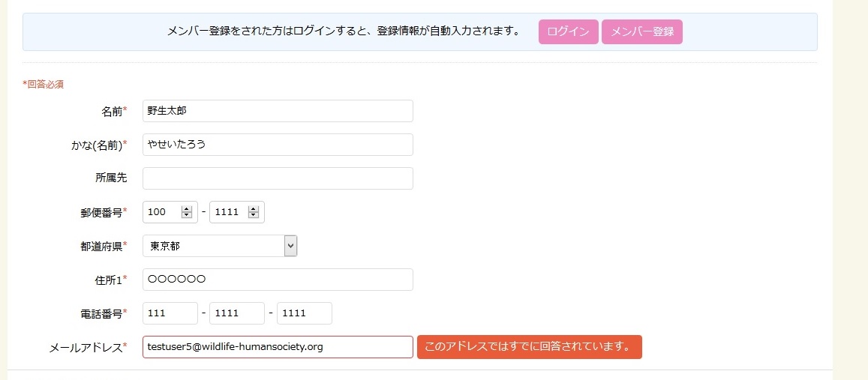Viewport: 868px width, 380px height.
Task: Click the empty 所属先 field
Action: 278,178
